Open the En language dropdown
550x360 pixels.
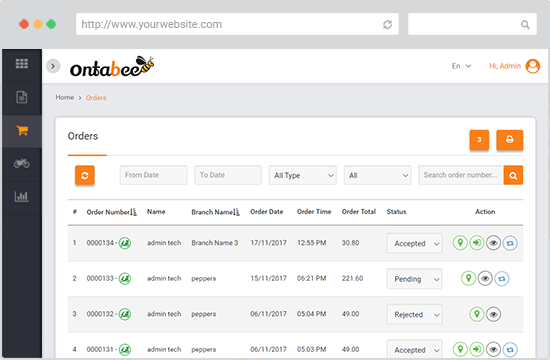point(461,66)
